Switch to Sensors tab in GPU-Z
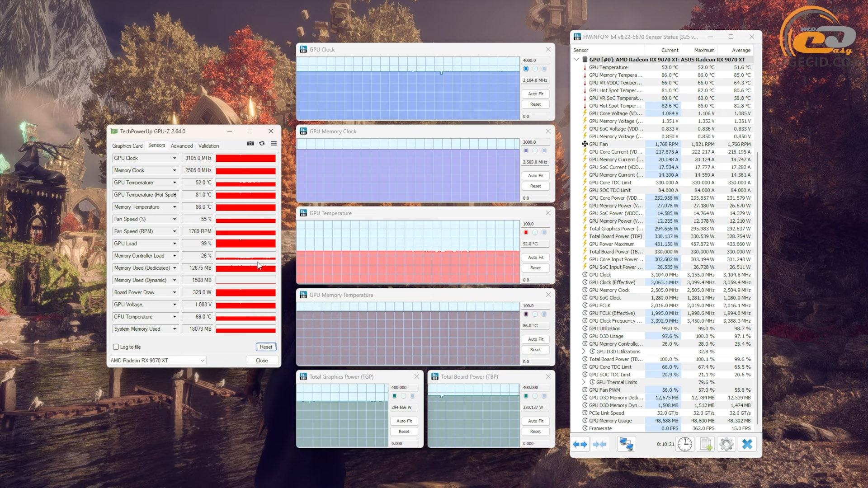Screen dimensions: 868x488 156,145
